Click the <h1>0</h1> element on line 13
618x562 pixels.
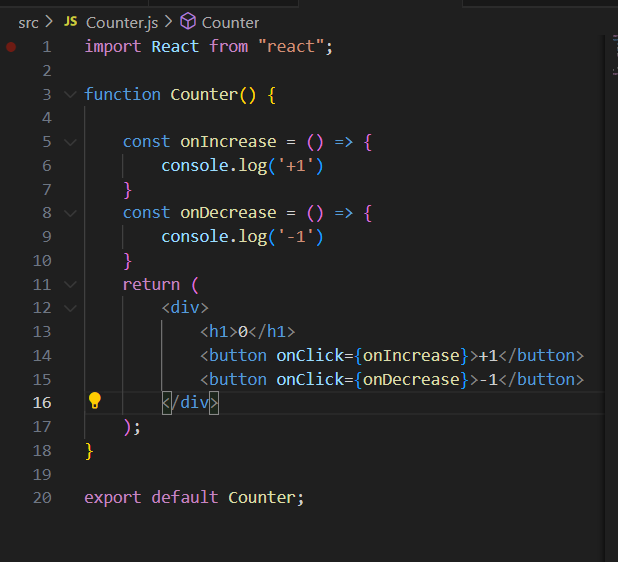(248, 332)
